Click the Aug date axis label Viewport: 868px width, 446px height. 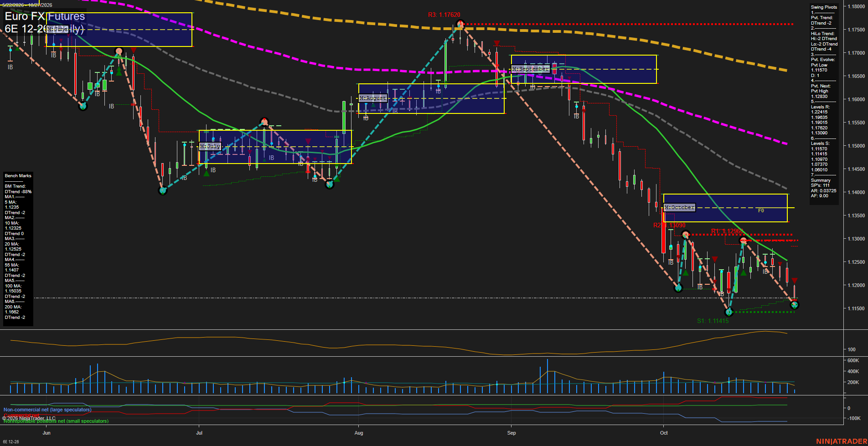(x=359, y=433)
